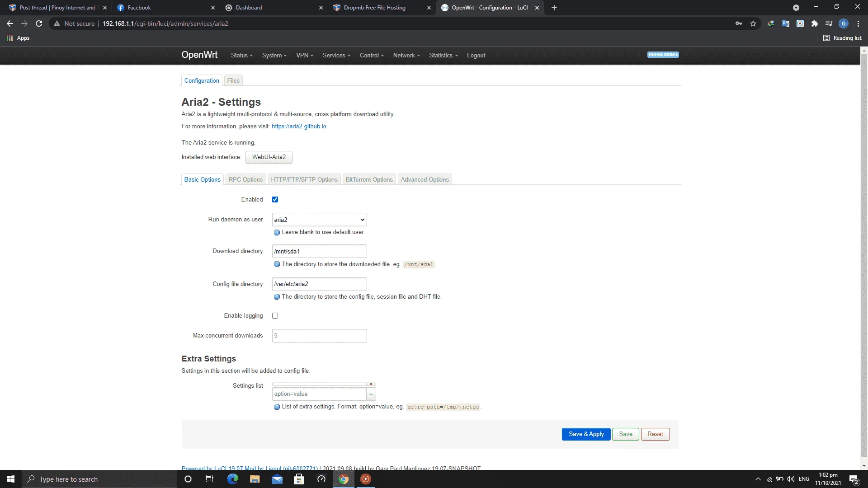
Task: Expand the Control menu
Action: point(372,56)
